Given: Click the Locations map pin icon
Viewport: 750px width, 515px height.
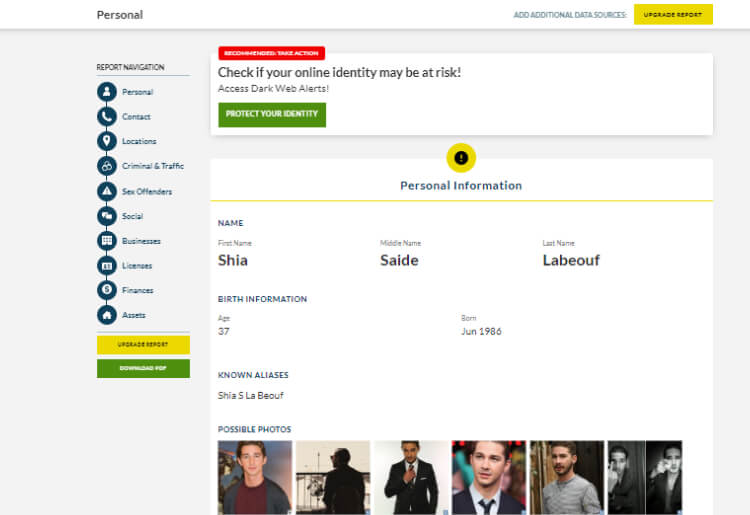Looking at the screenshot, I should click(107, 141).
